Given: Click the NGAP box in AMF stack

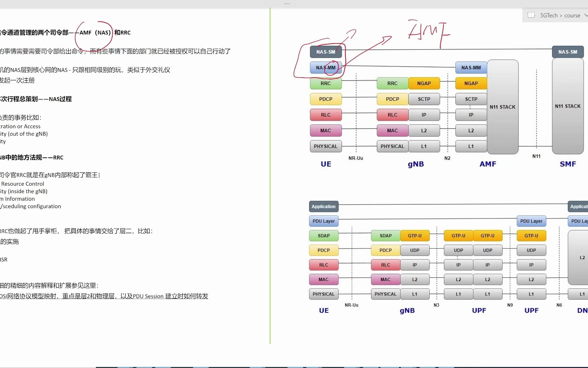Looking at the screenshot, I should (x=471, y=83).
